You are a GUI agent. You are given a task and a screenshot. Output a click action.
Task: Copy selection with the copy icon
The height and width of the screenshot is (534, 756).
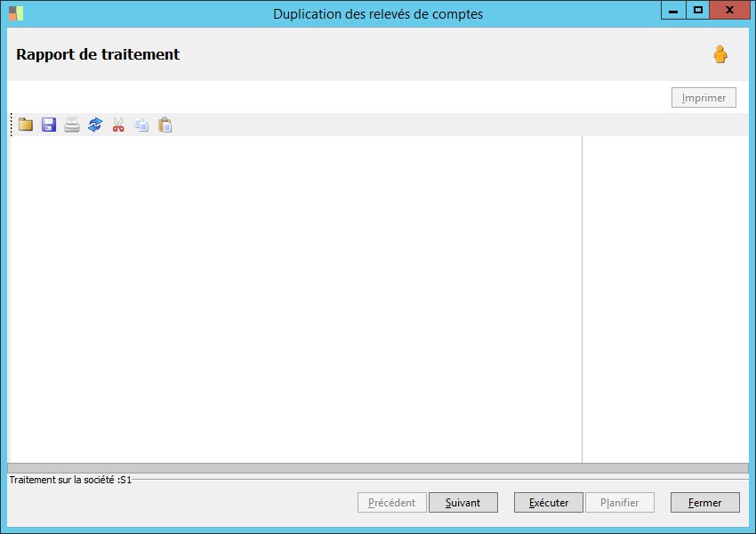click(141, 125)
